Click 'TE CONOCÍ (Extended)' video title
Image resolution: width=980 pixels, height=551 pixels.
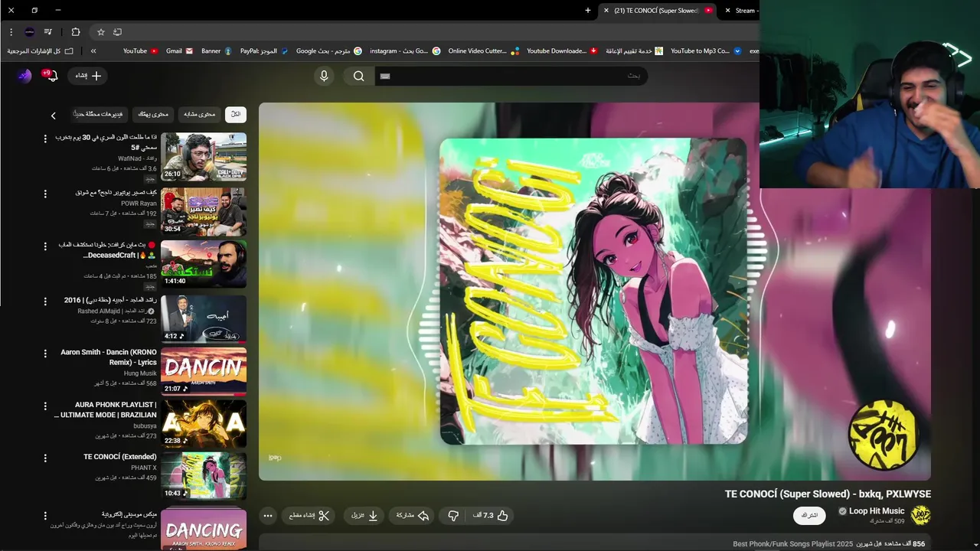(x=120, y=457)
